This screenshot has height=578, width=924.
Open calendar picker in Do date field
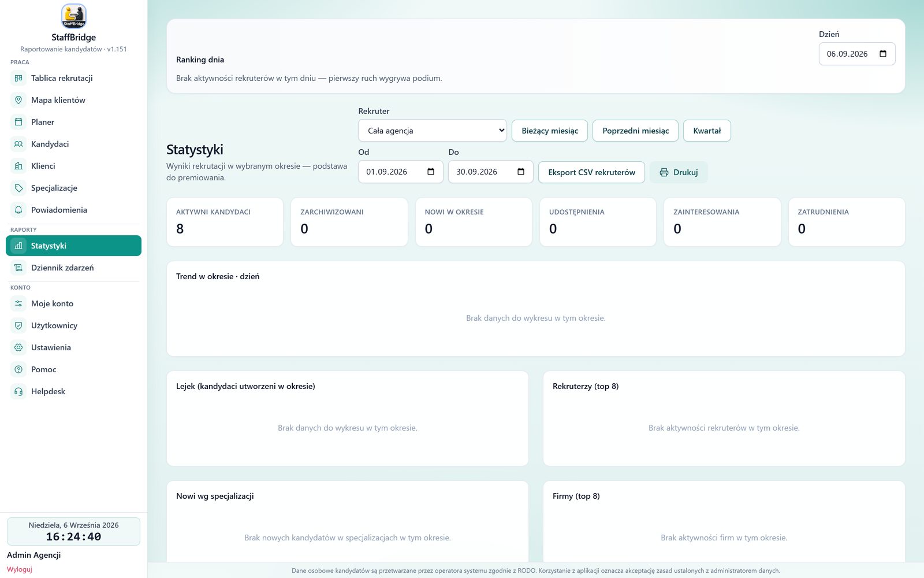(521, 172)
